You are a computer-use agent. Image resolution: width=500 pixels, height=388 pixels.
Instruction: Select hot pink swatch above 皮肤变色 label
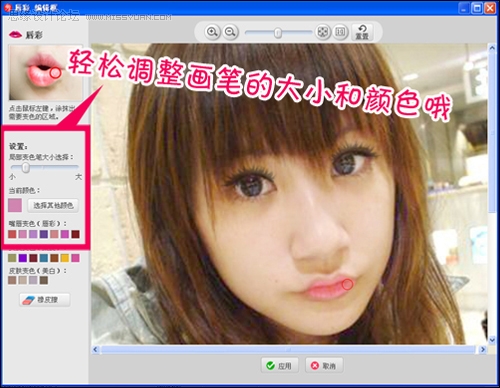click(x=75, y=258)
